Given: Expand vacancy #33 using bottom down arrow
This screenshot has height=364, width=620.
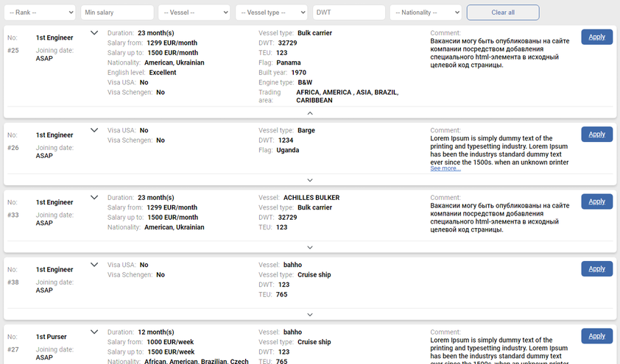Looking at the screenshot, I should (310, 248).
